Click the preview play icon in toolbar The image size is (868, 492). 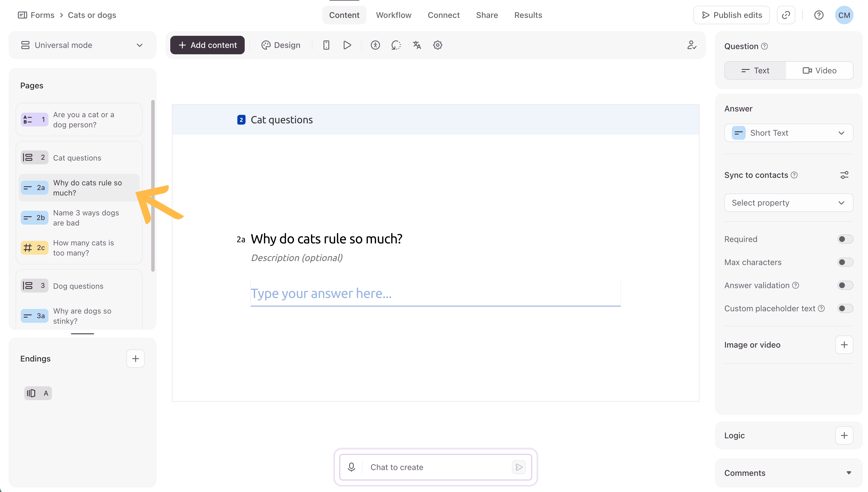pos(347,45)
